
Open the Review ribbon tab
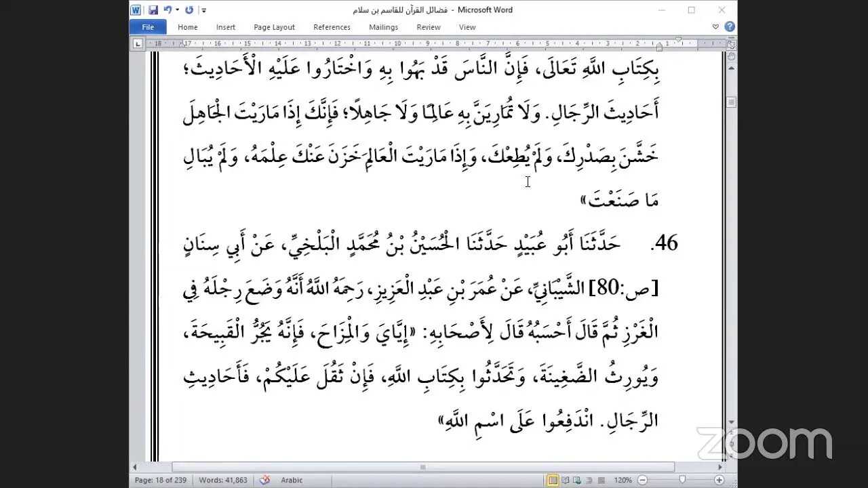tap(429, 27)
